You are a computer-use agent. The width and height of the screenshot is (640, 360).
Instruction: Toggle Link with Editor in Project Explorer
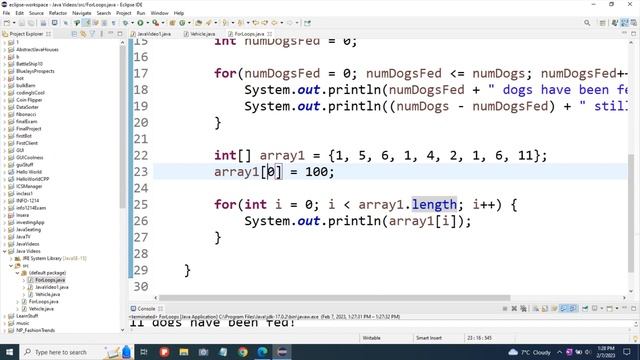pyautogui.click(x=83, y=34)
